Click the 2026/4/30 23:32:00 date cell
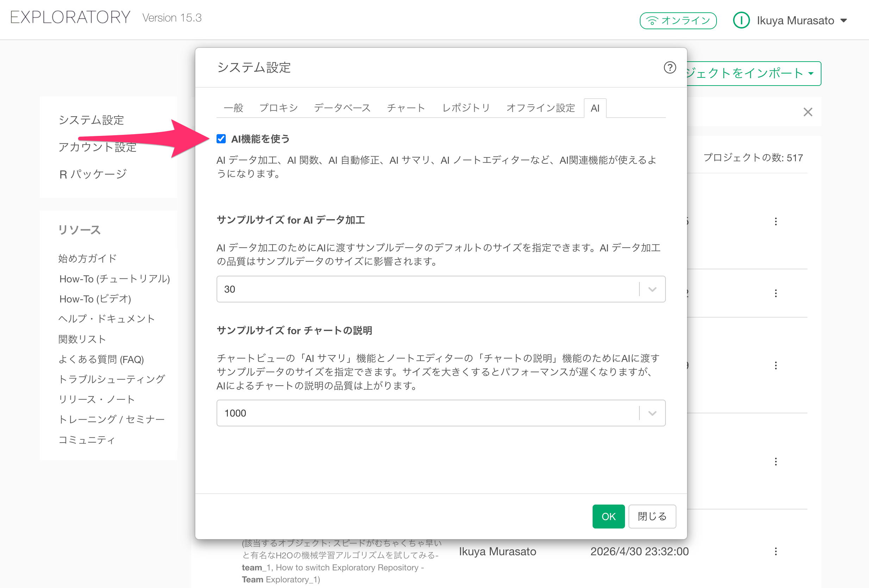The height and width of the screenshot is (588, 869). 639,551
